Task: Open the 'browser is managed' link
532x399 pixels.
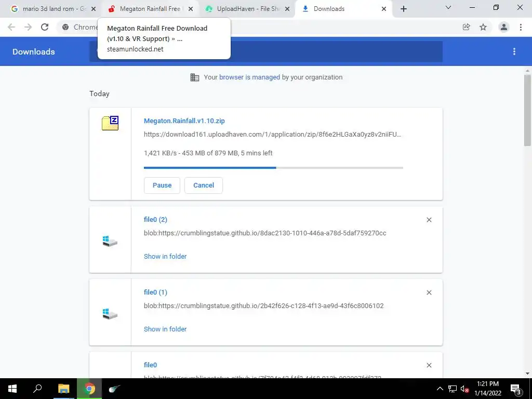Action: click(249, 77)
